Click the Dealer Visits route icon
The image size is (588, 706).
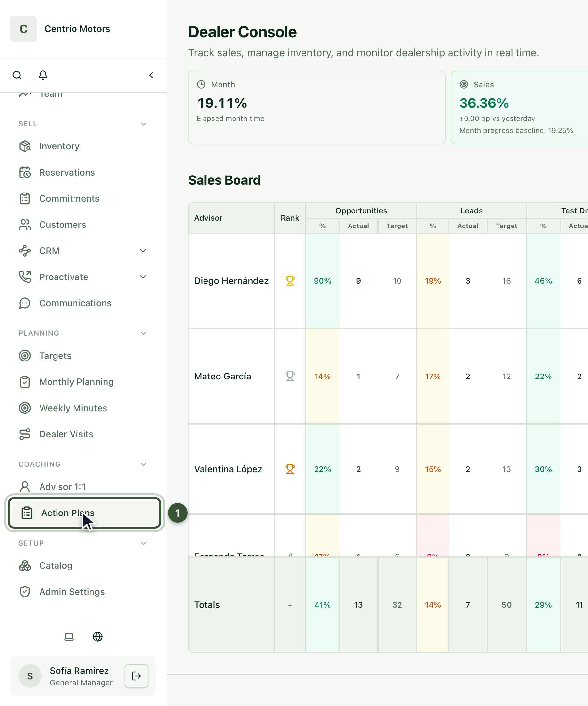25,434
